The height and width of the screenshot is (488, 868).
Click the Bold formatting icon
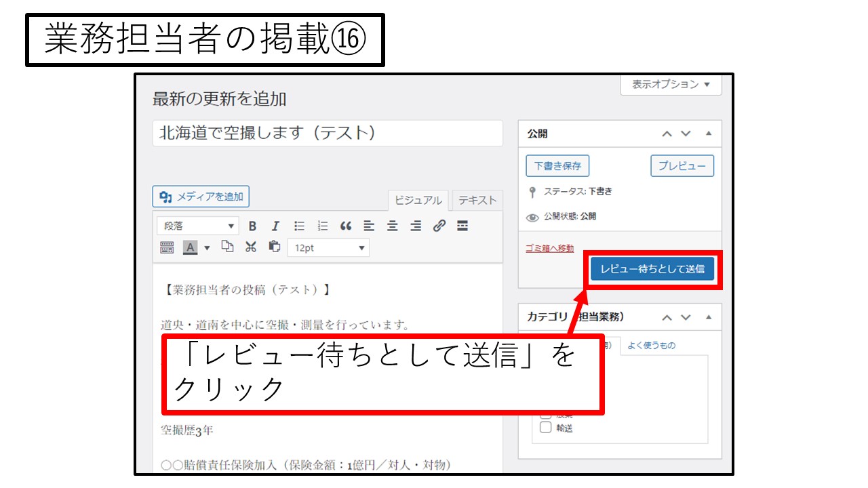[x=252, y=226]
